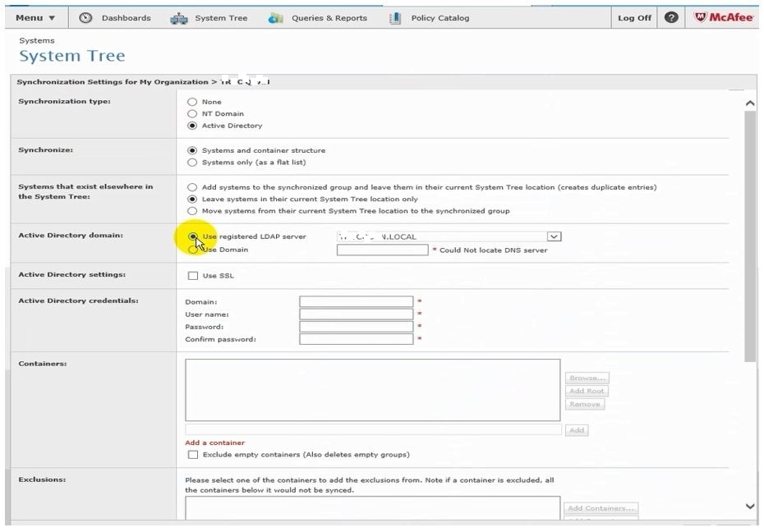Click the Policy Catalog icon

pyautogui.click(x=395, y=18)
